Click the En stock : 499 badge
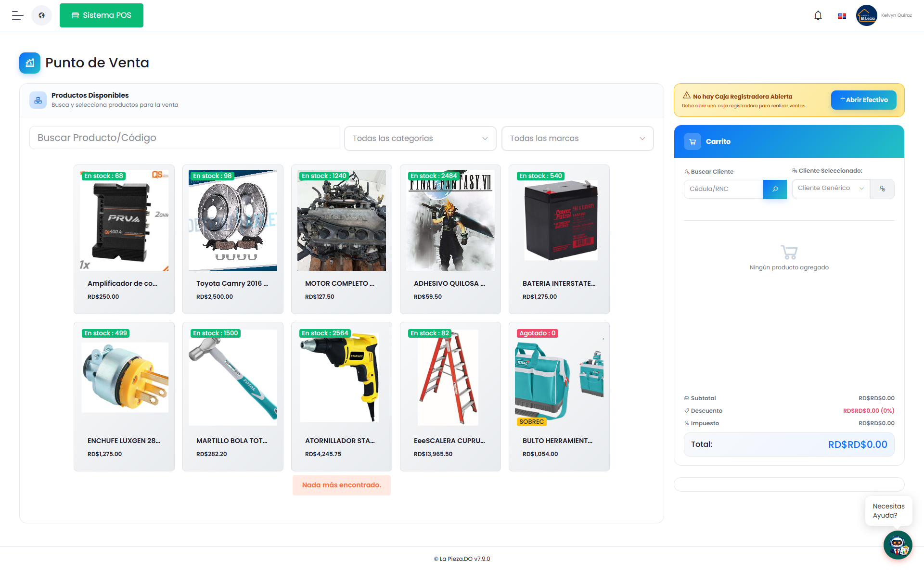 tap(105, 333)
